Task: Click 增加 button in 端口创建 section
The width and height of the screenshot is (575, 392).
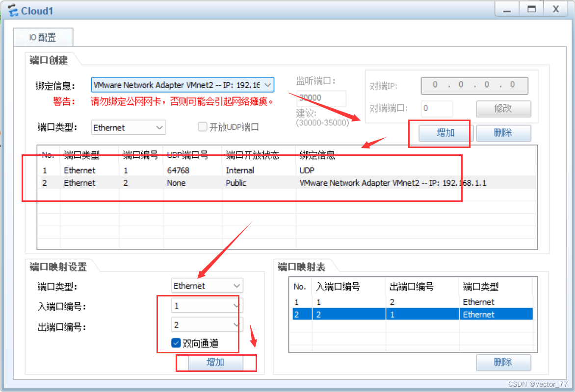Action: point(445,133)
